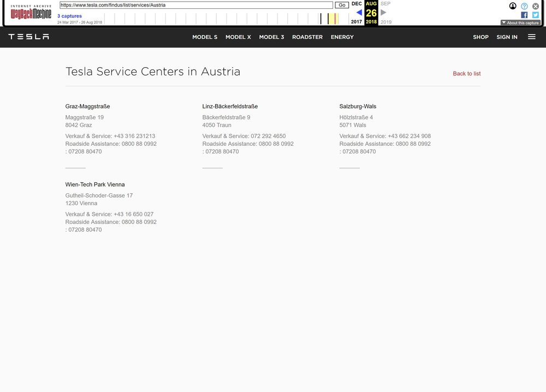Screen dimensions: 546x392
Task: Click the capture date range text
Action: [x=80, y=22]
